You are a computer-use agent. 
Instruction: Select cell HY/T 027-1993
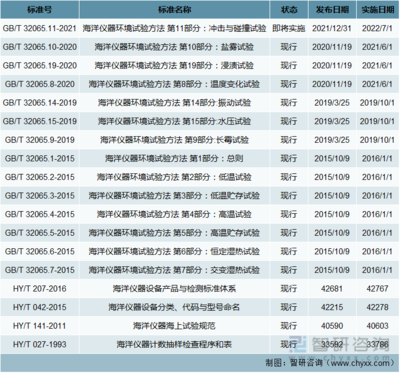[x=40, y=345]
